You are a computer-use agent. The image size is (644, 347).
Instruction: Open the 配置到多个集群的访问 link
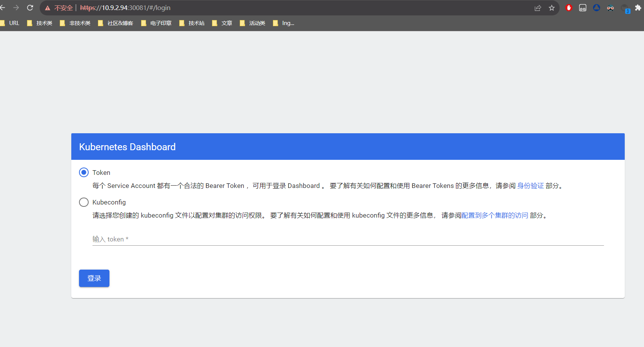pyautogui.click(x=495, y=215)
